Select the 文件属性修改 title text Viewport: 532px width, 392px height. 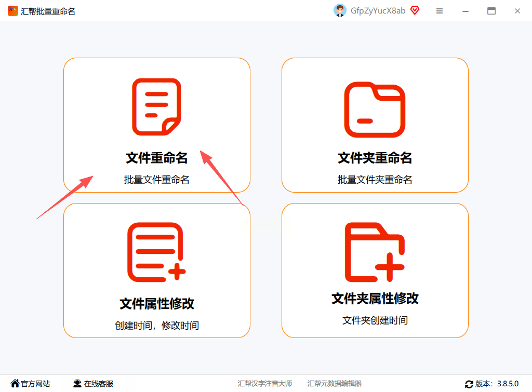click(156, 303)
